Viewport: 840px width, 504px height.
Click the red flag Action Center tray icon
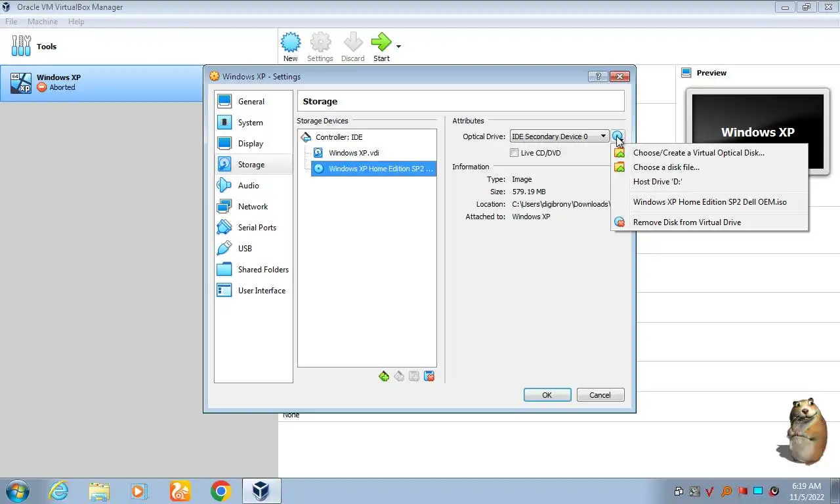[743, 491]
